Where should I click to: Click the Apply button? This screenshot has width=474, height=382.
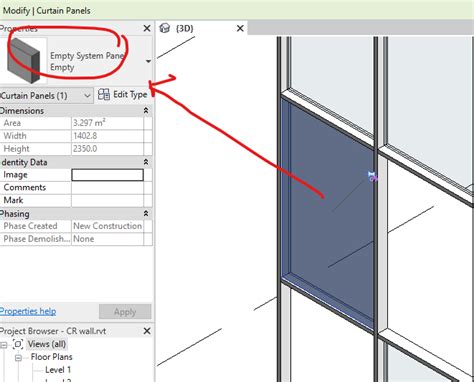point(125,312)
